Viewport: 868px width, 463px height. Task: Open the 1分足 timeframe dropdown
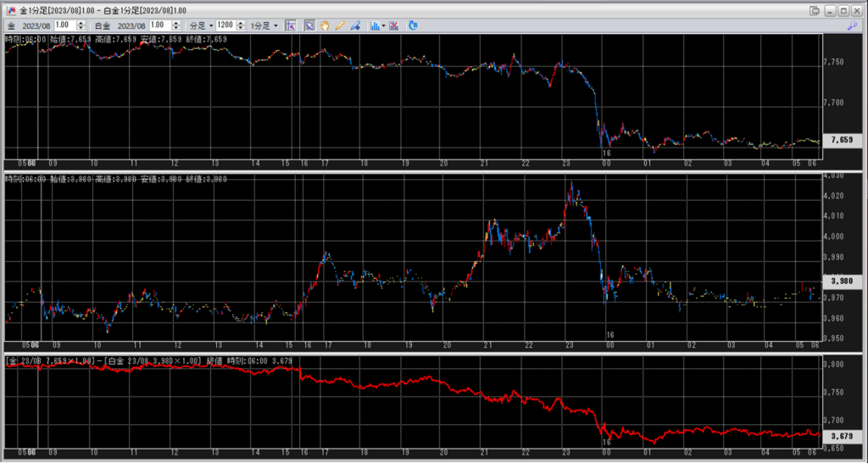click(x=265, y=25)
